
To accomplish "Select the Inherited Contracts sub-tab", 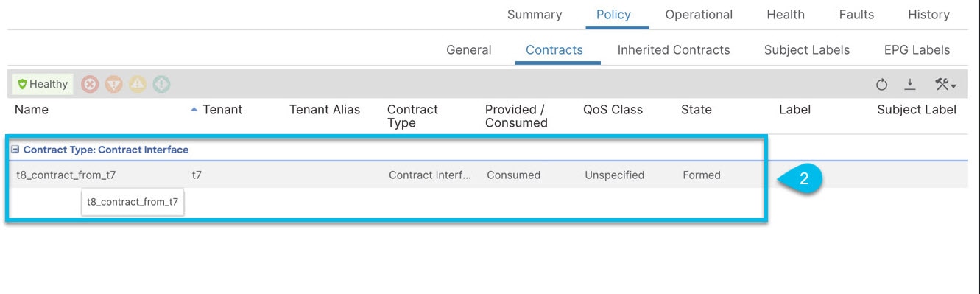I will pyautogui.click(x=674, y=50).
